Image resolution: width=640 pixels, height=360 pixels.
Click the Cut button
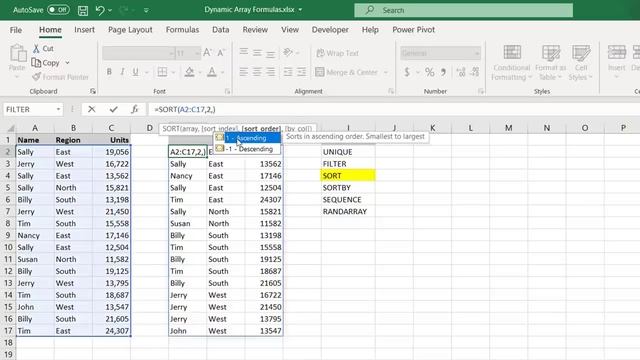coord(43,49)
